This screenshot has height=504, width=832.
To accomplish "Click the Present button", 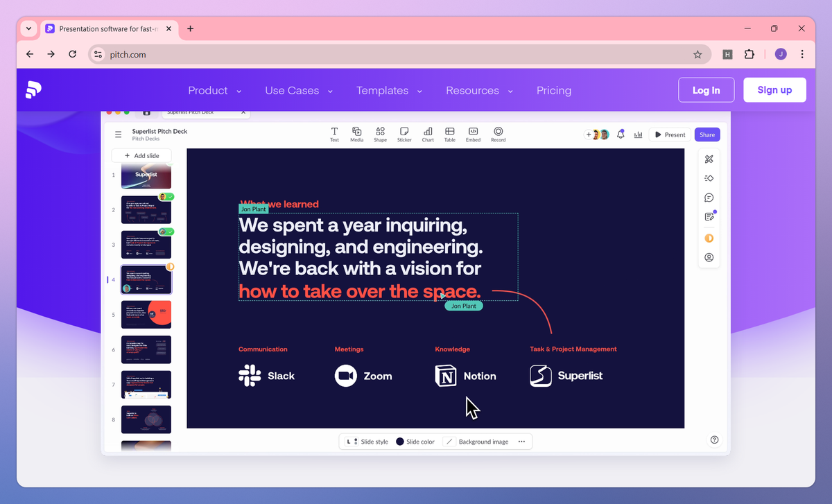I will 668,134.
